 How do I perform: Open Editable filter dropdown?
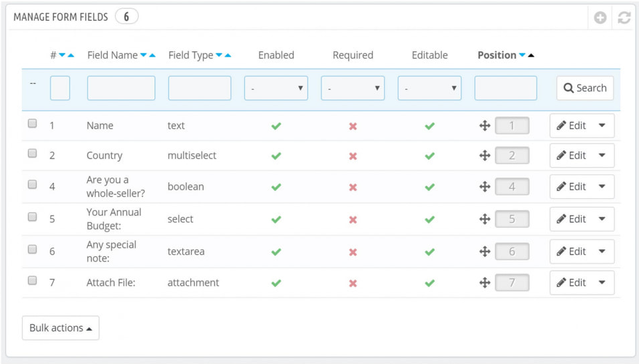coord(429,88)
